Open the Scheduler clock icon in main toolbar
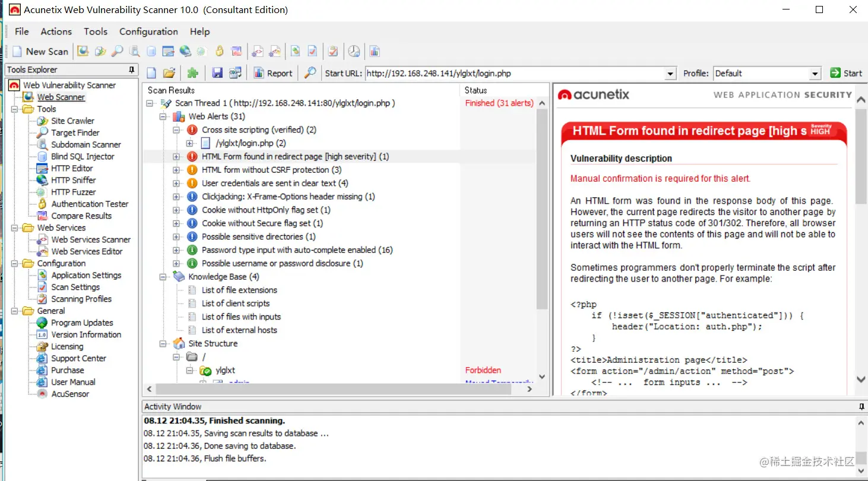This screenshot has width=868, height=481. click(354, 52)
